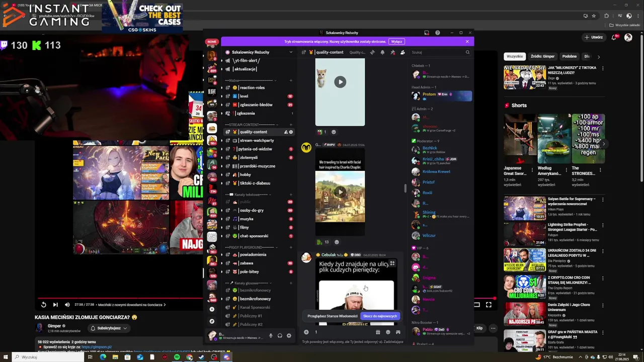Viewport: 644px width, 362px height.
Task: Open YouTube notifications bell
Action: 614,37
